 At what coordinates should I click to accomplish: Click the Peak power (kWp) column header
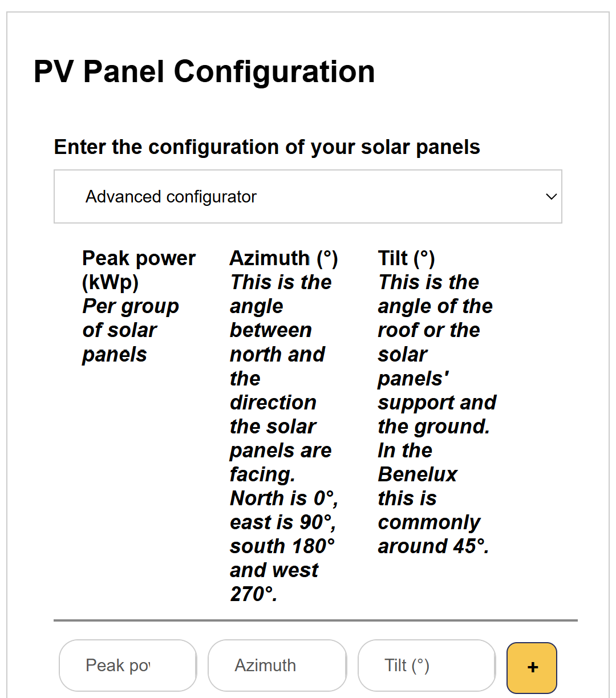[139, 270]
